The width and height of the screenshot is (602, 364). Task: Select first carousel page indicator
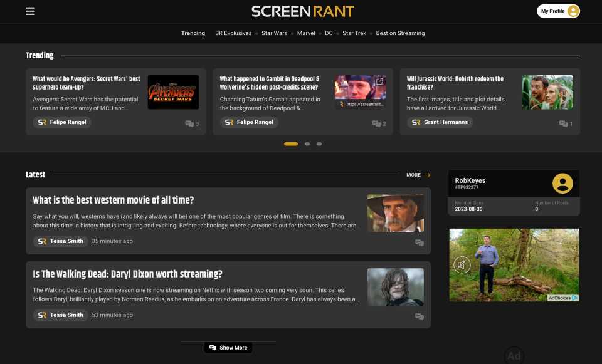(290, 144)
